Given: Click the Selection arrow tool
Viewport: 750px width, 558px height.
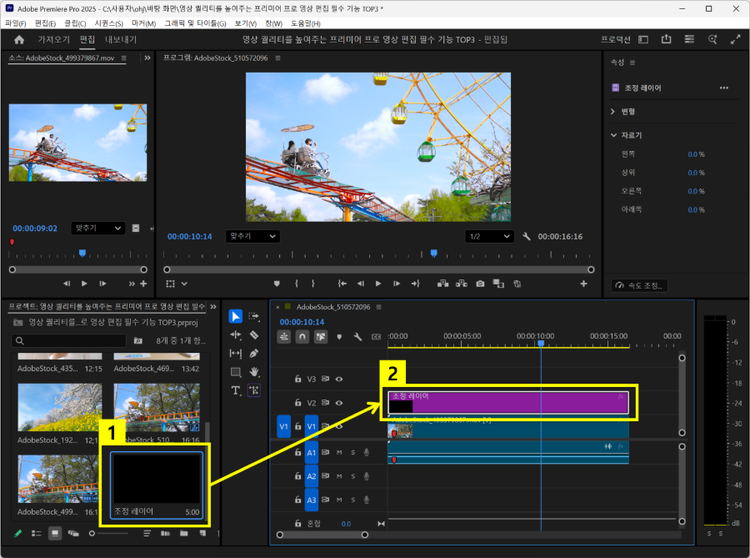Looking at the screenshot, I should [236, 316].
